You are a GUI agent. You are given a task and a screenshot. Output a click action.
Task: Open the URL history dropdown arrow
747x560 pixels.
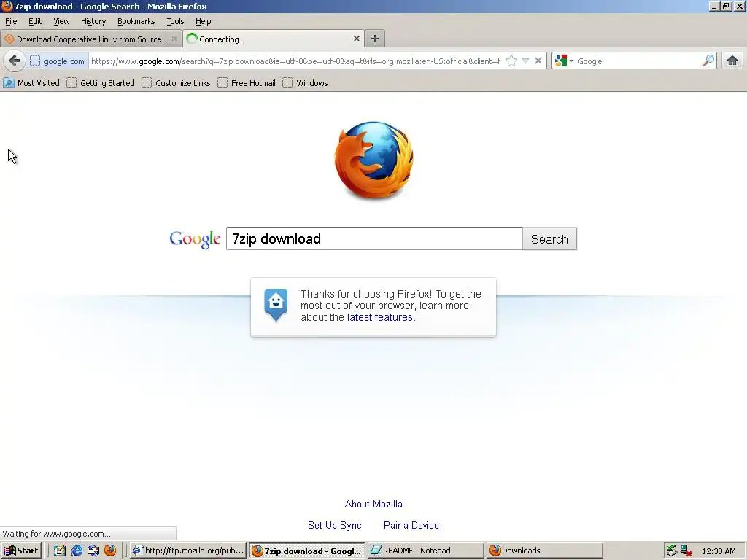point(525,61)
